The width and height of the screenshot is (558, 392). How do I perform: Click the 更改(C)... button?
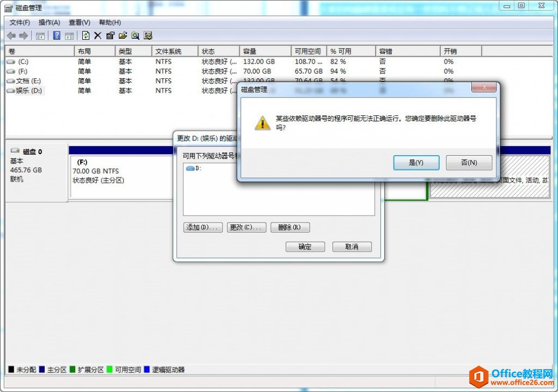(247, 227)
